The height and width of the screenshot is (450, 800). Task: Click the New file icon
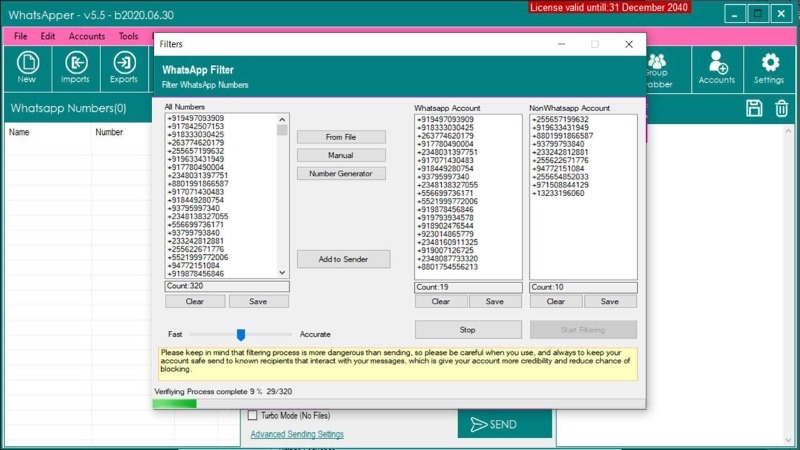[x=27, y=66]
